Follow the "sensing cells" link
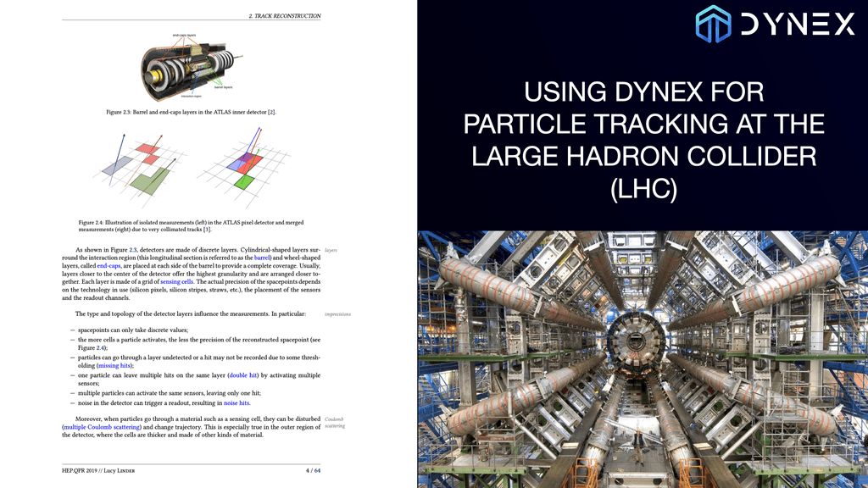 (x=176, y=282)
